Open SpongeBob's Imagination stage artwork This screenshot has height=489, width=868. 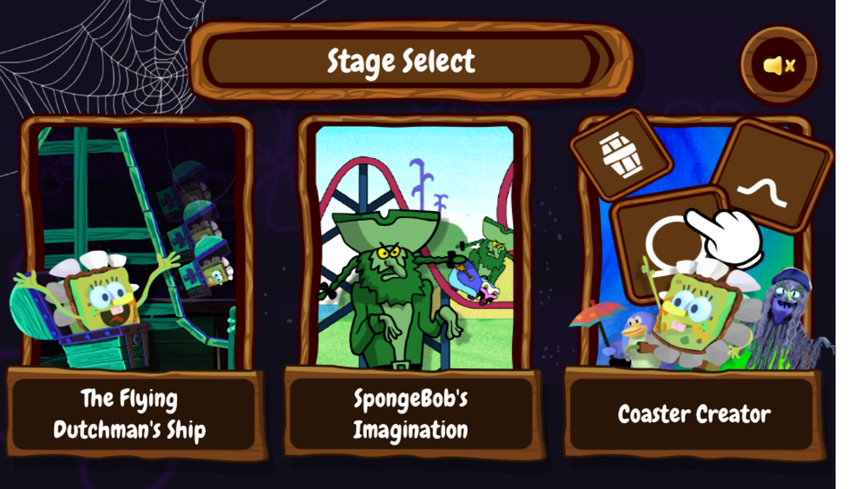point(414,247)
